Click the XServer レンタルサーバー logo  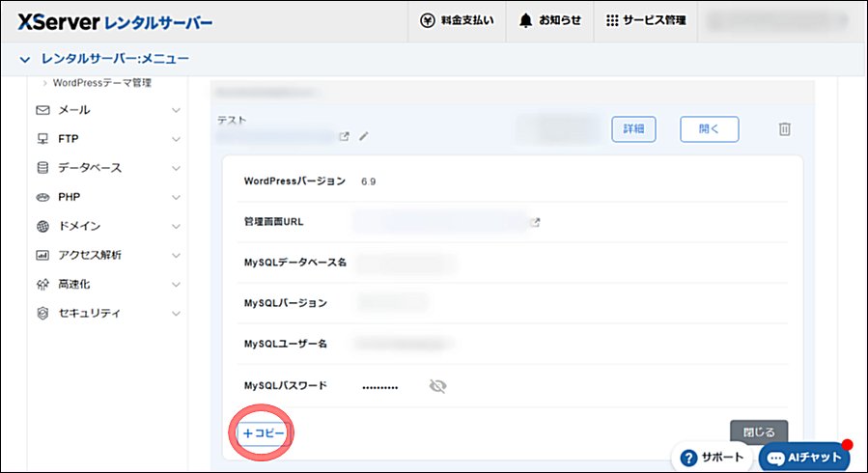coord(115,22)
